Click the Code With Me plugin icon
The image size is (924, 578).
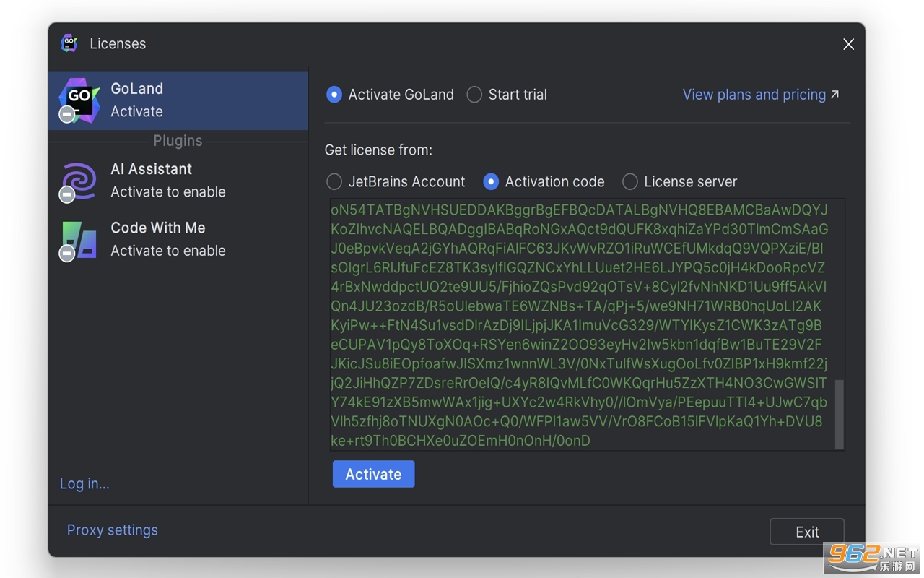(79, 240)
